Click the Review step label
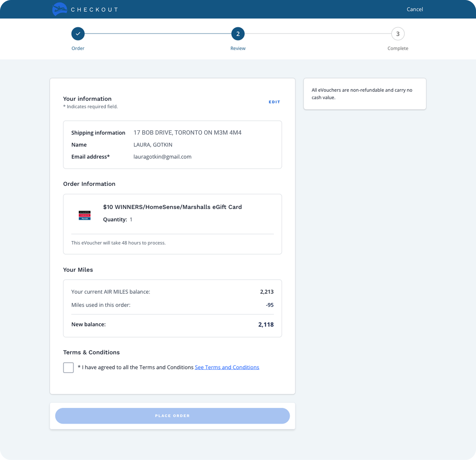Viewport: 476px width, 460px height. 238,48
